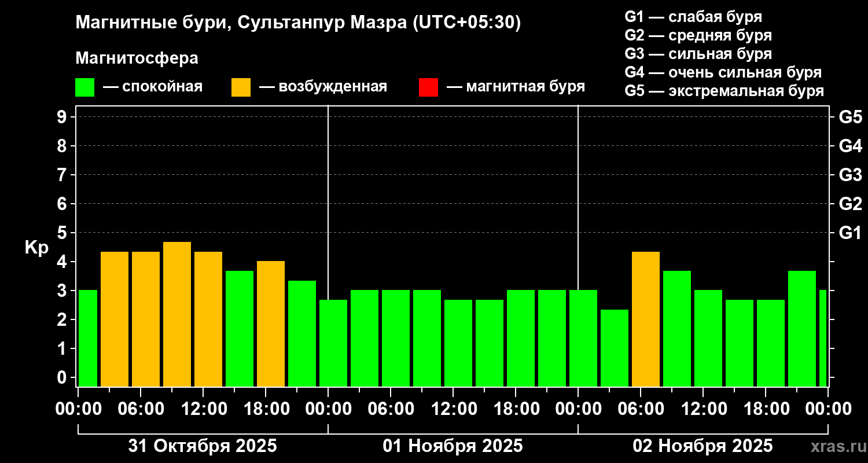868x463 pixels.
Task: Click the orange 'возбужденная' legend swatch
Action: [241, 87]
